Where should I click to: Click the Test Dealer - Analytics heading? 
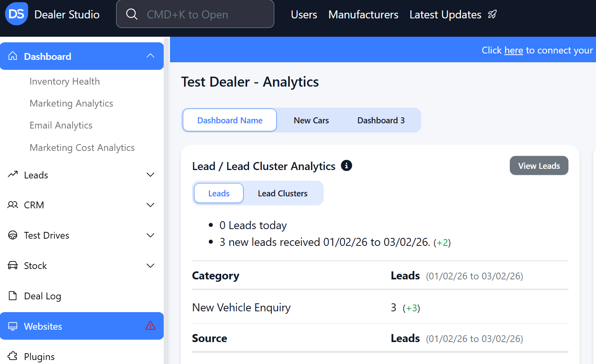250,82
